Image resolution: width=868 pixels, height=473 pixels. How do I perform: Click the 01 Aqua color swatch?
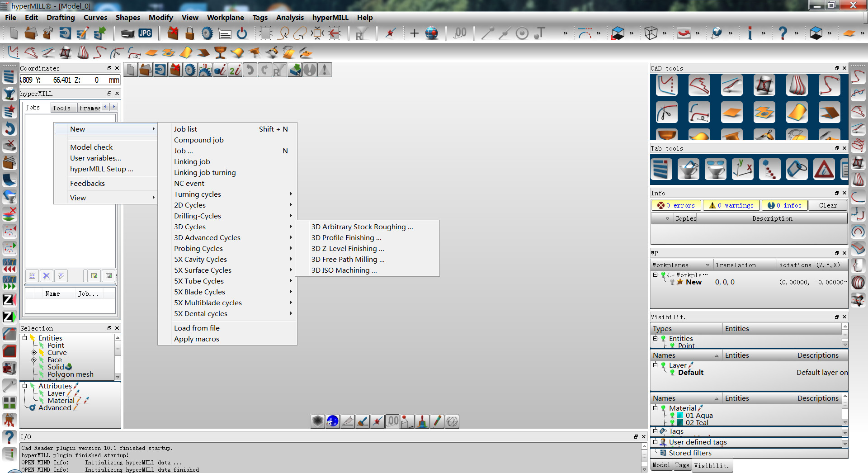680,416
